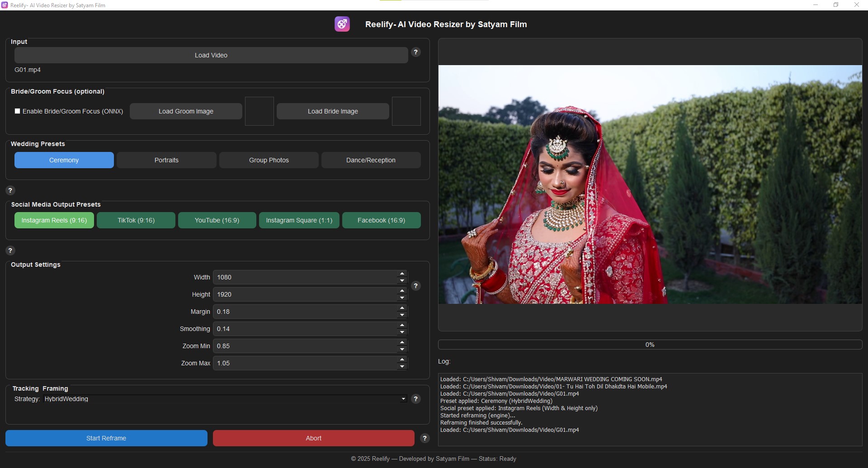Screen dimensions: 868x468
Task: Click the groom image preview box
Action: [x=259, y=111]
